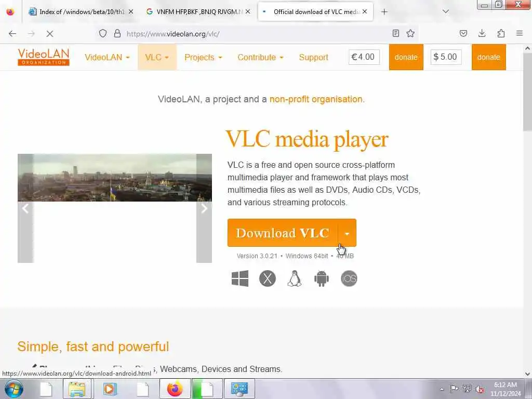Close the Google search tab
The width and height of the screenshot is (532, 399).
[x=248, y=12]
